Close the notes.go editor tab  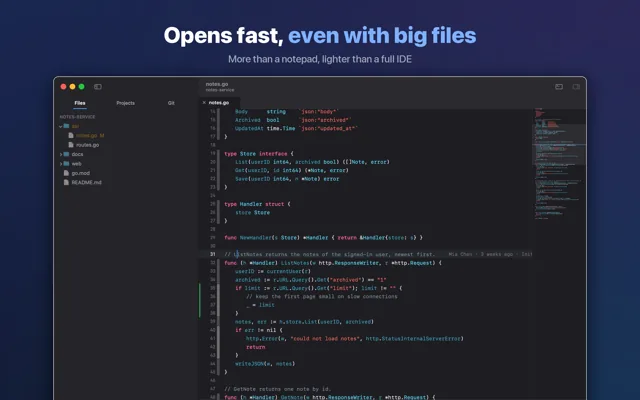pyautogui.click(x=204, y=103)
